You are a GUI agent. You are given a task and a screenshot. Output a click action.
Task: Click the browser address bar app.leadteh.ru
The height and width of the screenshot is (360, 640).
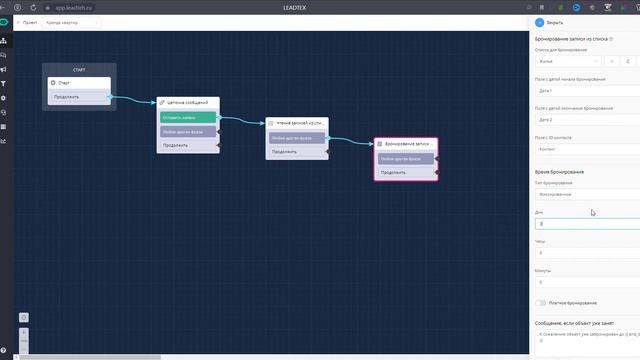pyautogui.click(x=73, y=7)
